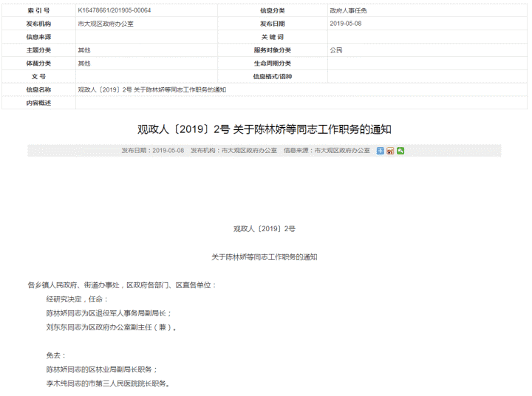
Task: Select the line 陈林娇同志为区退役军人事务局副局长
Action: 109,313
